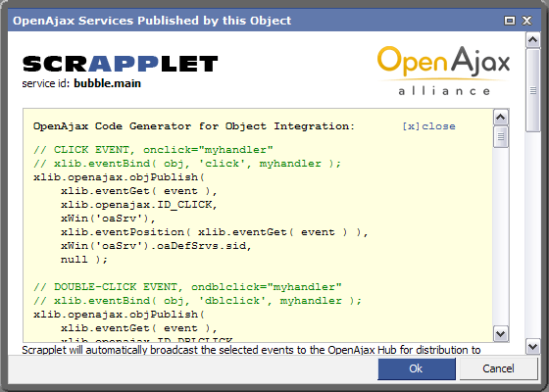Click the CLICK EVENT comment line
Viewport: 549px width, 392px height.
153,150
